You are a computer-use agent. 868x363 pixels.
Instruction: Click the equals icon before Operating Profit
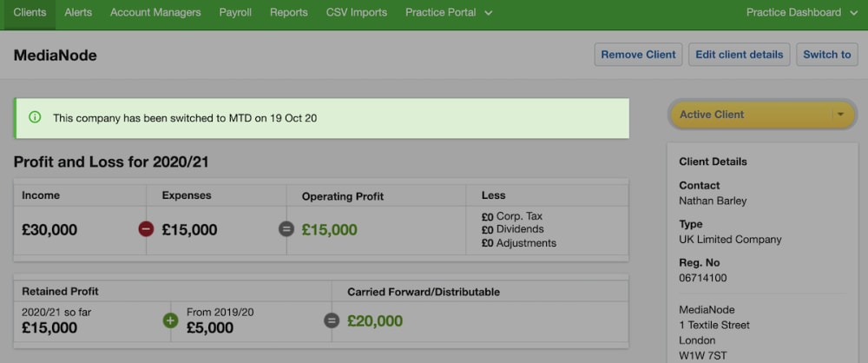286,229
